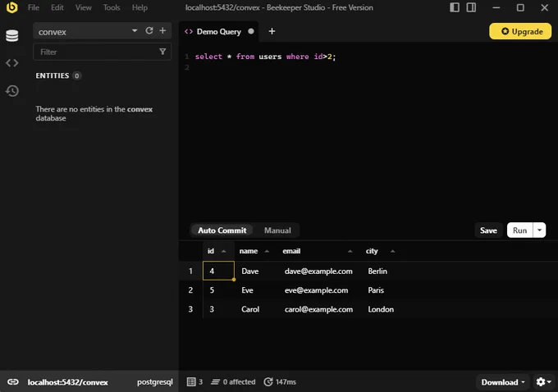This screenshot has height=392, width=558.
Task: Click the Upgrade button
Action: [520, 31]
